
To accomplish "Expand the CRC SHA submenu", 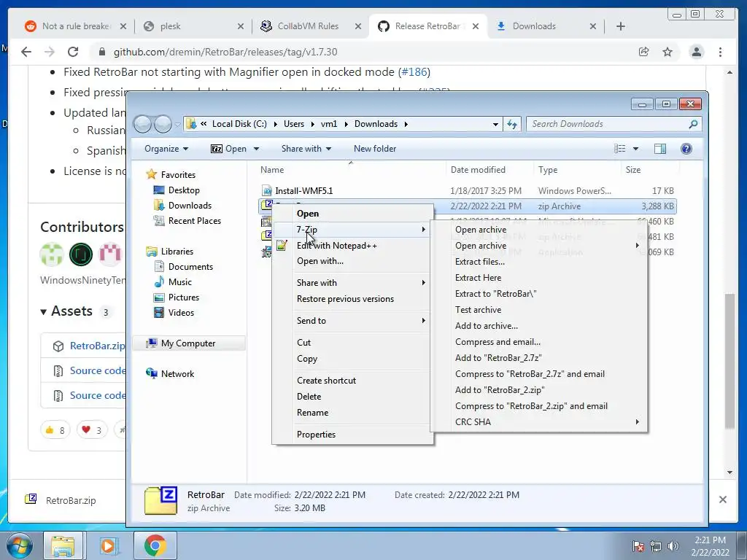I will [539, 422].
